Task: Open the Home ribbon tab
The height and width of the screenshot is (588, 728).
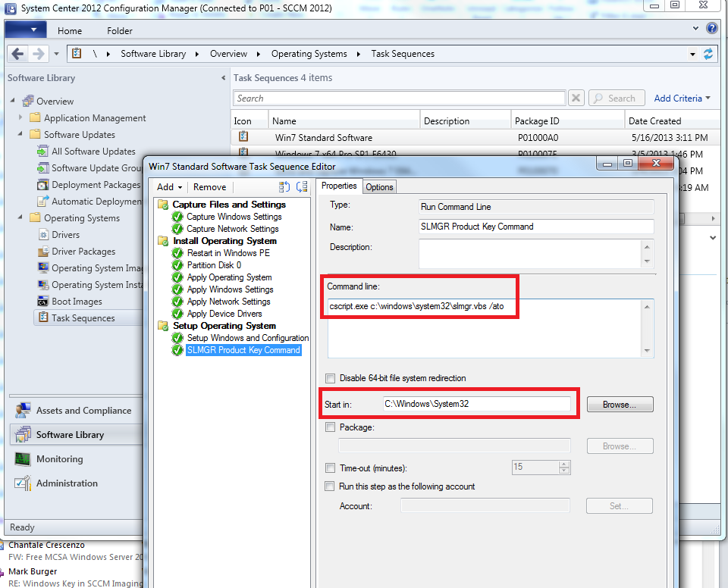Action: click(x=70, y=30)
